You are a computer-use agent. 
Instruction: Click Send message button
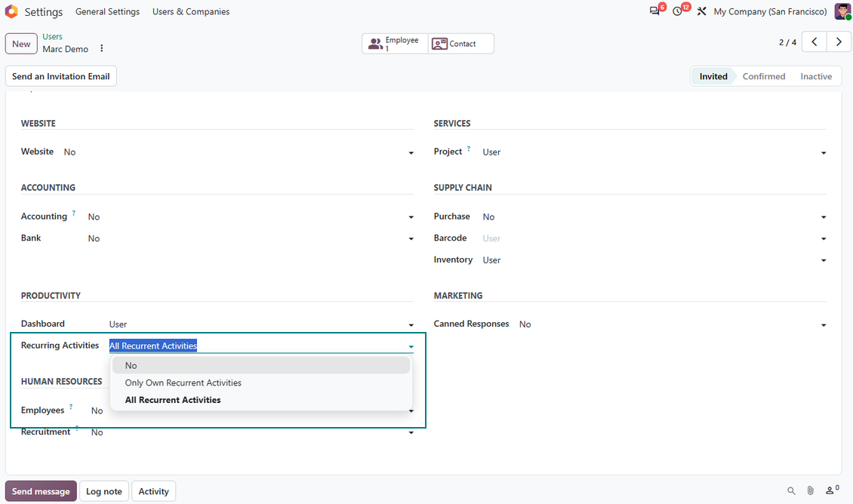tap(41, 491)
